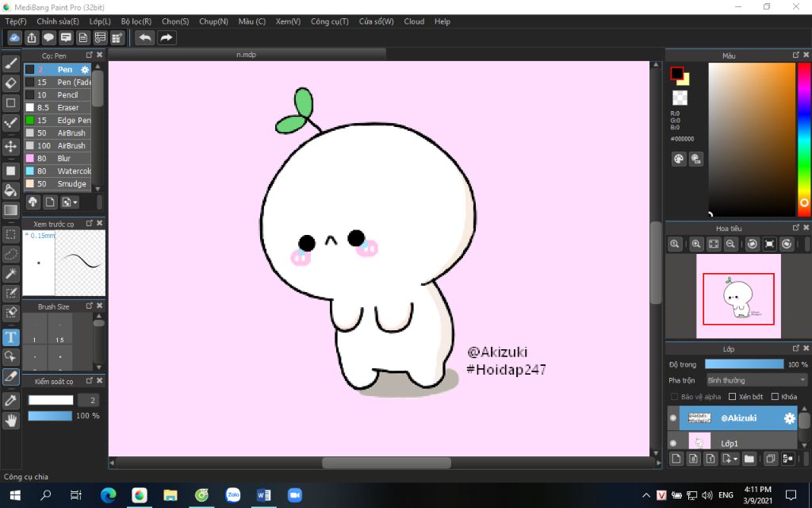Image resolution: width=812 pixels, height=508 pixels.
Task: Pick the Magic Wand selection tool
Action: pos(11,274)
